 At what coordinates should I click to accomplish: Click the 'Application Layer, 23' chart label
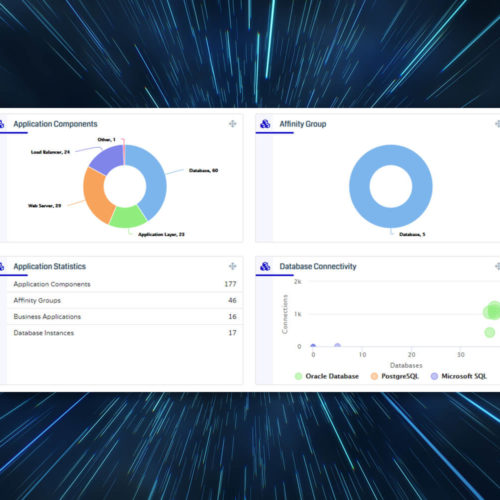(161, 234)
